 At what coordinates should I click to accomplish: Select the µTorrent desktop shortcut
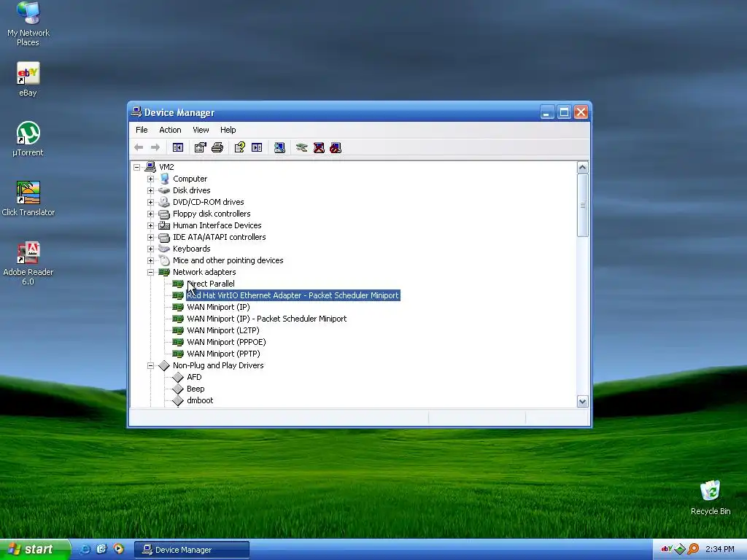pos(28,139)
